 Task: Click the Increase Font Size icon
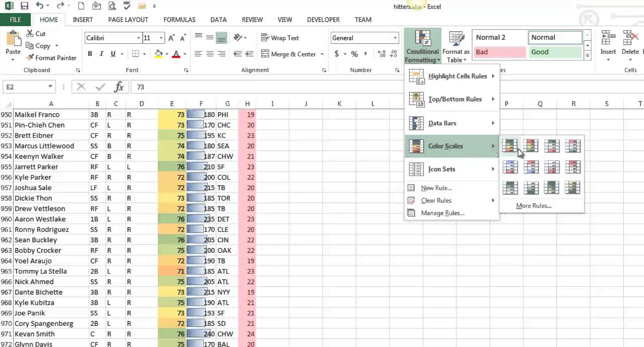pos(172,38)
